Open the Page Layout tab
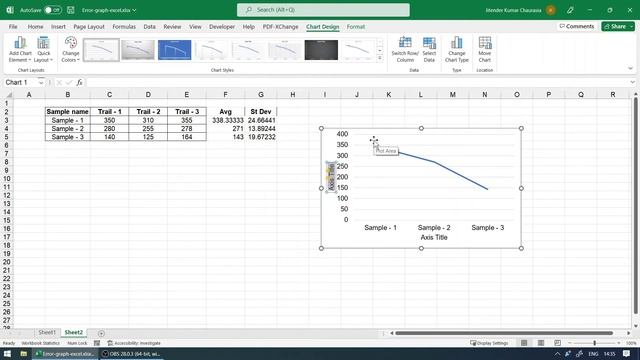 tap(89, 27)
